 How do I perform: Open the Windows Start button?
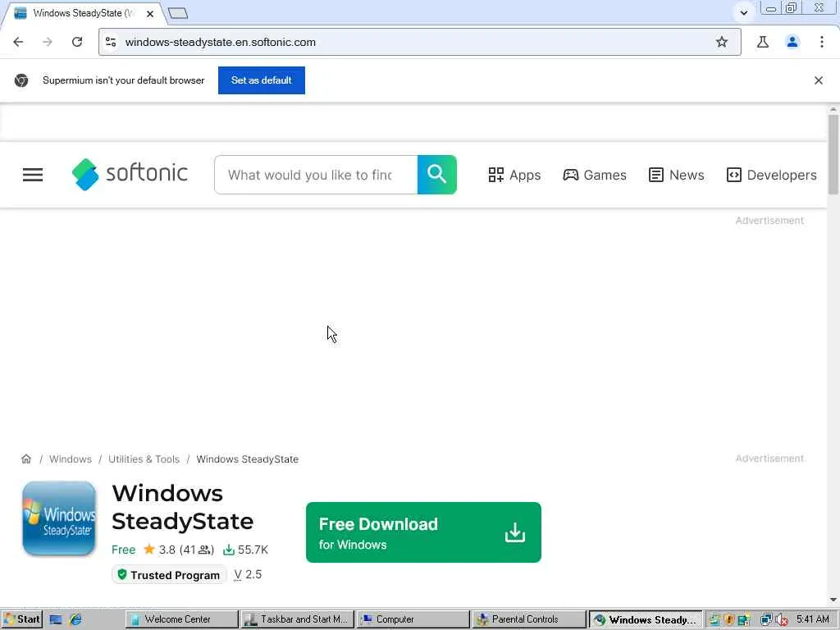coord(21,619)
